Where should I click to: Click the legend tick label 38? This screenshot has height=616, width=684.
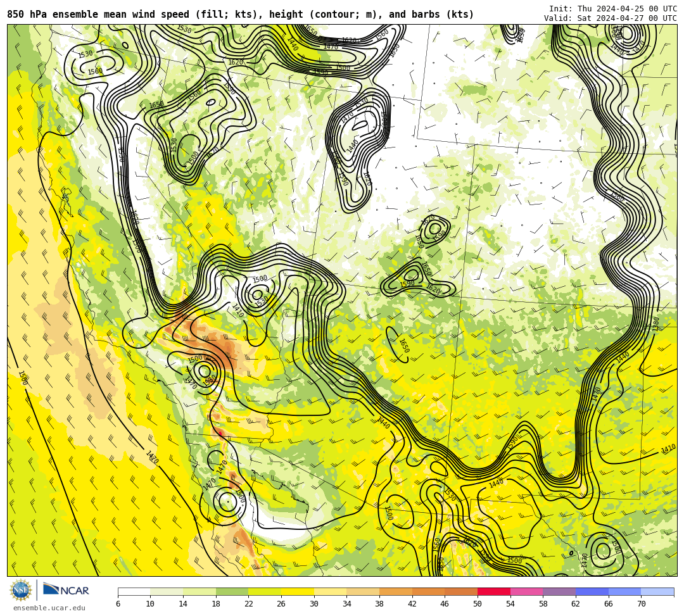click(379, 604)
